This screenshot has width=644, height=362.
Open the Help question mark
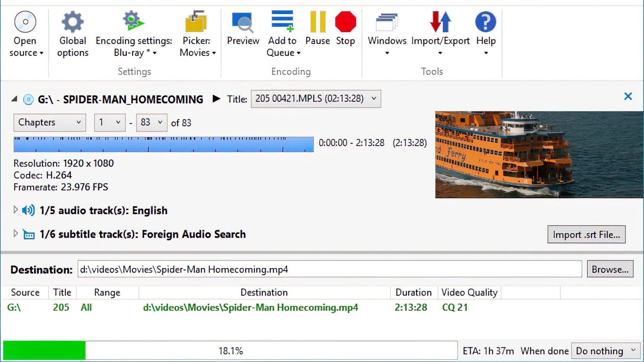486,22
